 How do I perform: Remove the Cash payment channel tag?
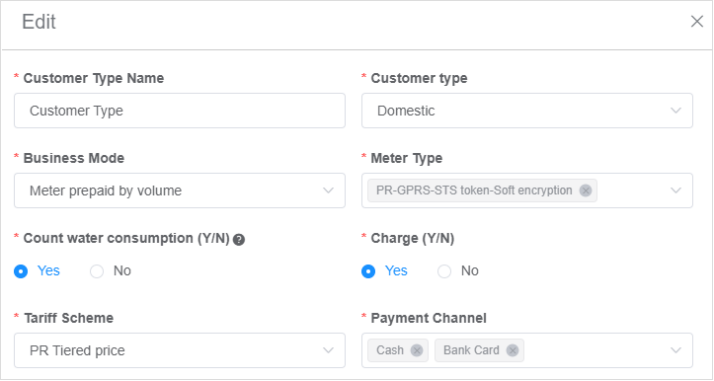pos(417,350)
